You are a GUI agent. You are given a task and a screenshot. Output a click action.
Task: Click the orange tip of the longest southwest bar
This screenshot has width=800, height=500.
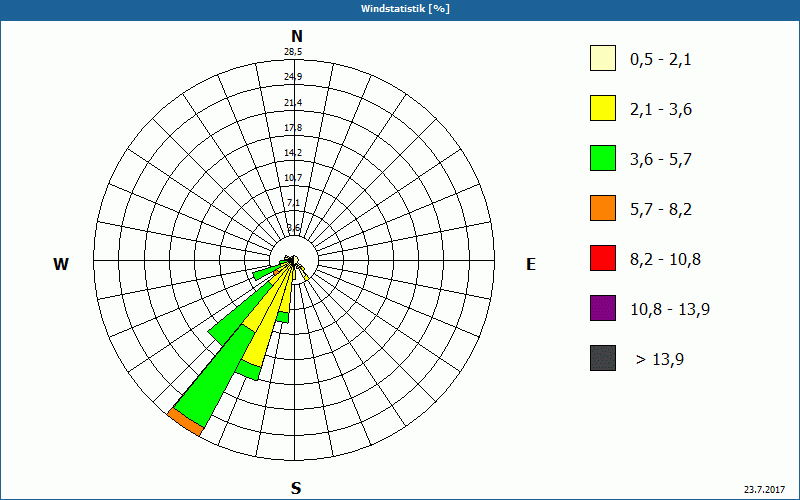pos(185,422)
